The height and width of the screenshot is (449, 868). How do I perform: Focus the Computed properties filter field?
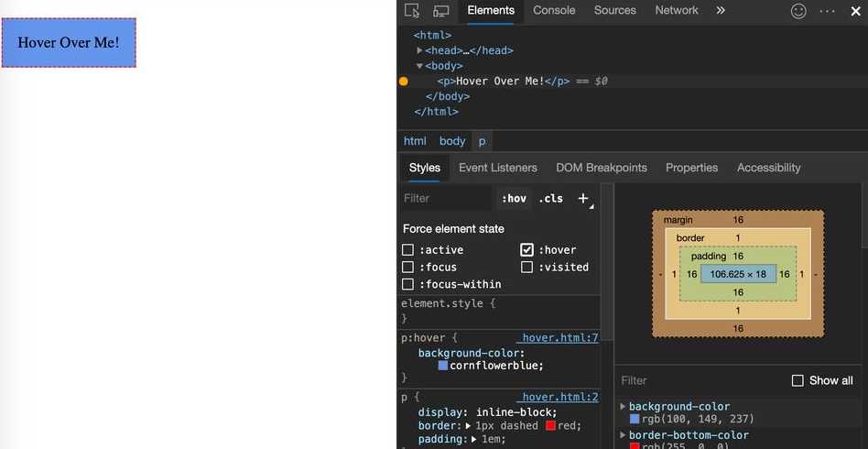point(700,381)
